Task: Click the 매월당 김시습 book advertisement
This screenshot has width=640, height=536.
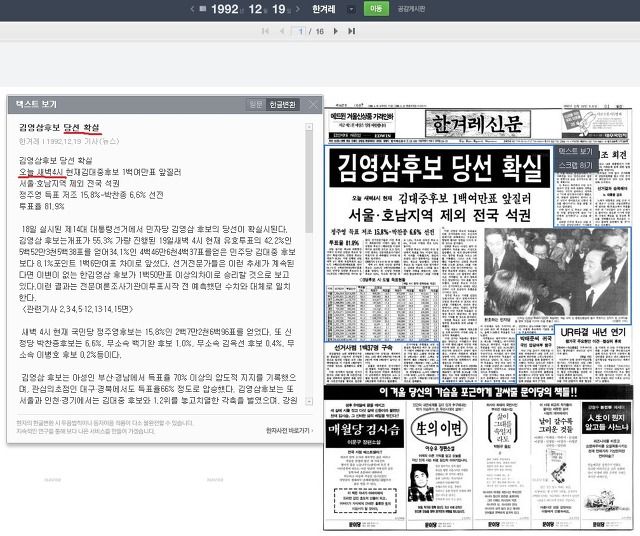Action: (x=365, y=463)
